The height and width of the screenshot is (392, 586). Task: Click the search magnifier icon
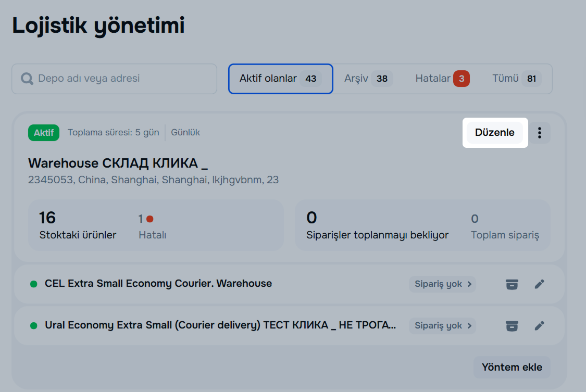click(x=27, y=79)
